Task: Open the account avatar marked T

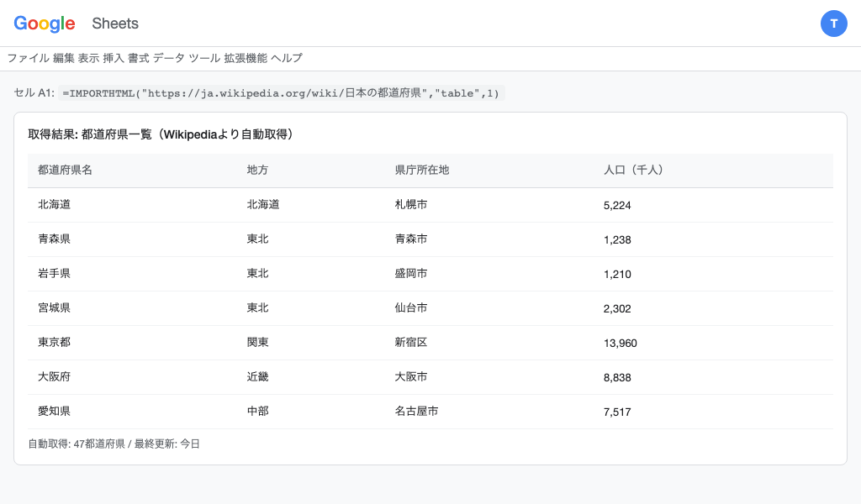Action: tap(834, 24)
